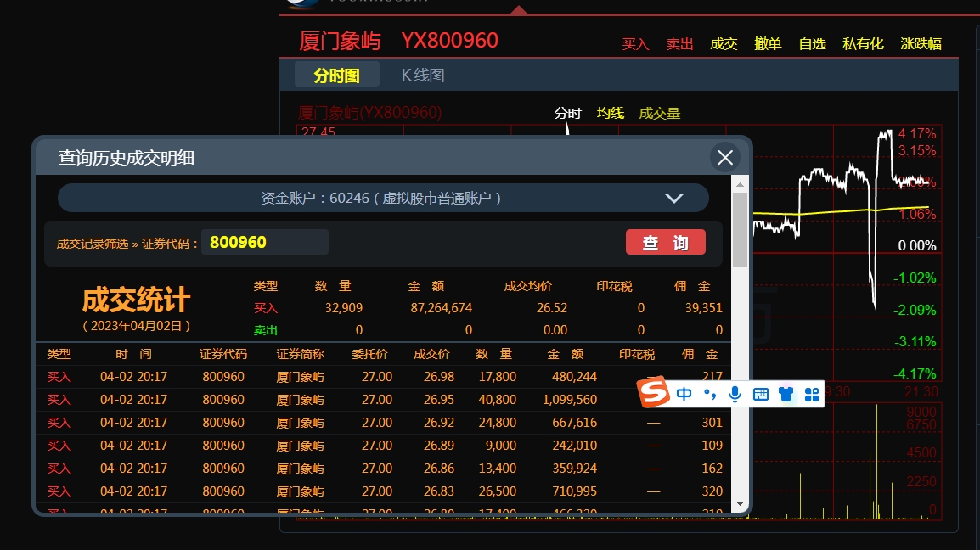Open the 资金账户 60246 account dropdown

[383, 198]
